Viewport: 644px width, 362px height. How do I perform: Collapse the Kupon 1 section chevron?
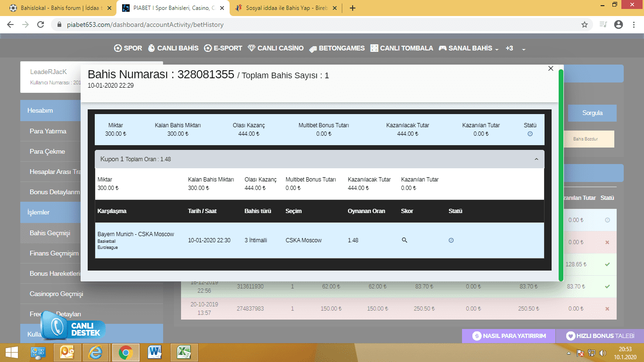[536, 159]
